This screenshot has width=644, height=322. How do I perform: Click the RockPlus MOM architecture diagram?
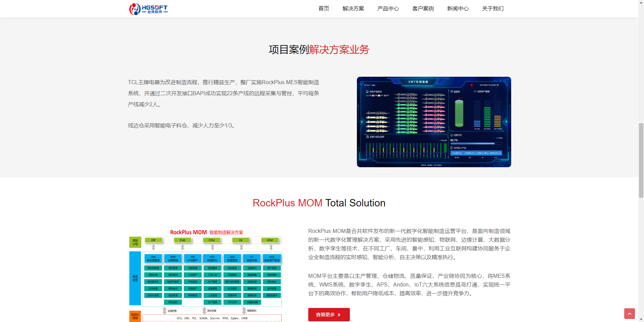205,275
